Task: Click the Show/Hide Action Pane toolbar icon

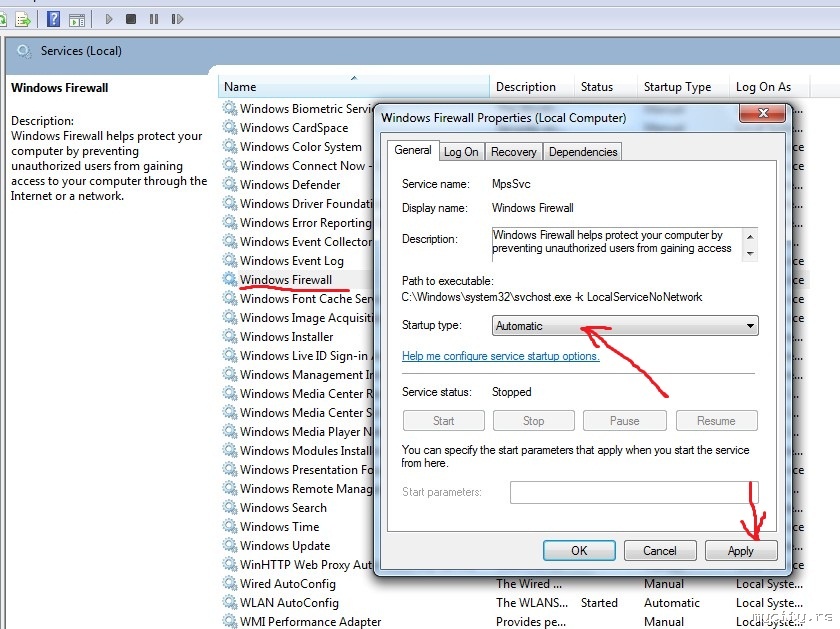Action: click(x=77, y=20)
